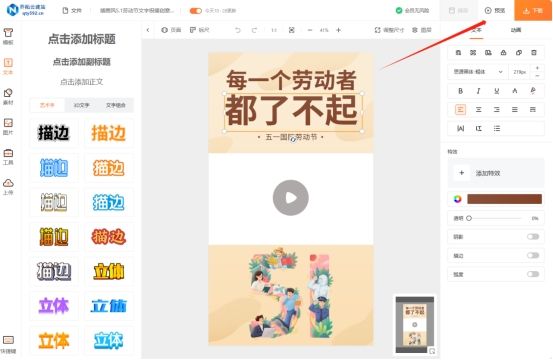
Task: Zoom in with the plus icon
Action: (x=338, y=30)
